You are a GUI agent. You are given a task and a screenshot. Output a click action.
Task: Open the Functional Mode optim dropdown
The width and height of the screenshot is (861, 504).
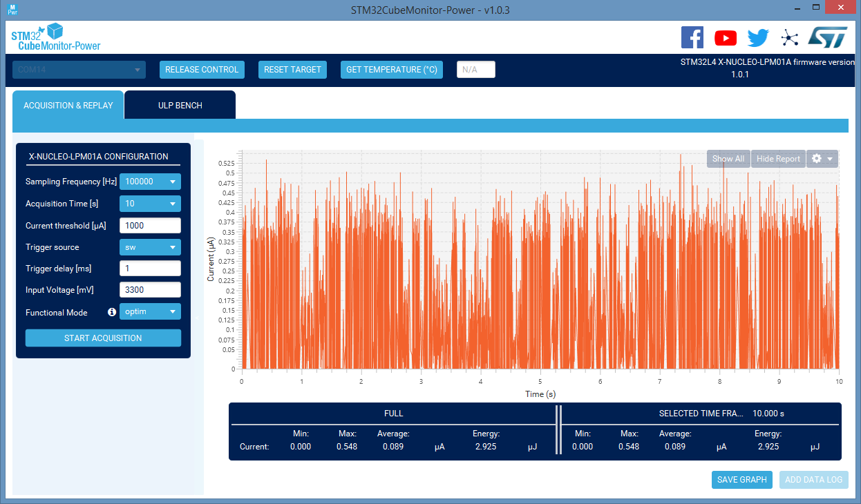tap(150, 311)
